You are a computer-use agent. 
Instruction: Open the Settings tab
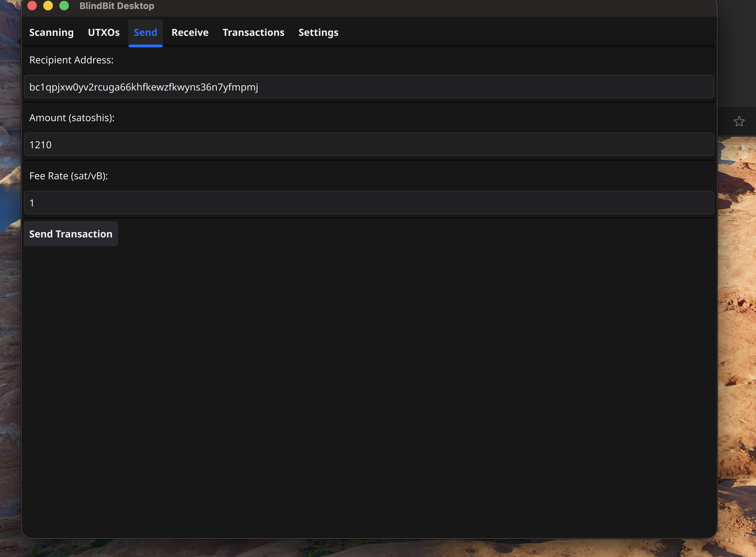point(318,32)
